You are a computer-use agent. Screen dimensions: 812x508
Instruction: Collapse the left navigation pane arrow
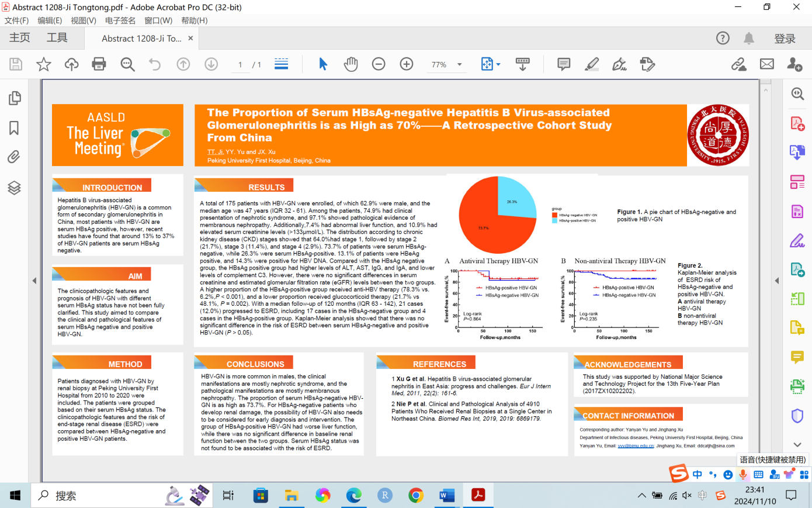[34, 281]
